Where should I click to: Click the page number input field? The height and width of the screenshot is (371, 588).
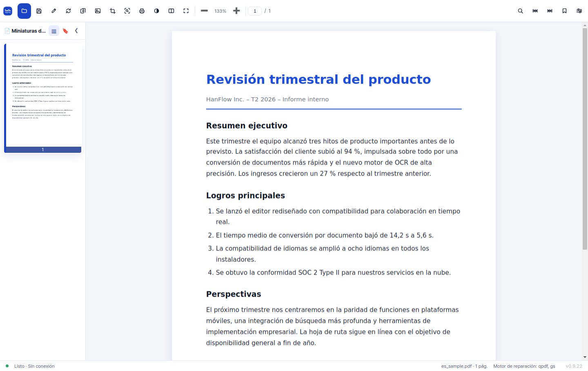255,11
